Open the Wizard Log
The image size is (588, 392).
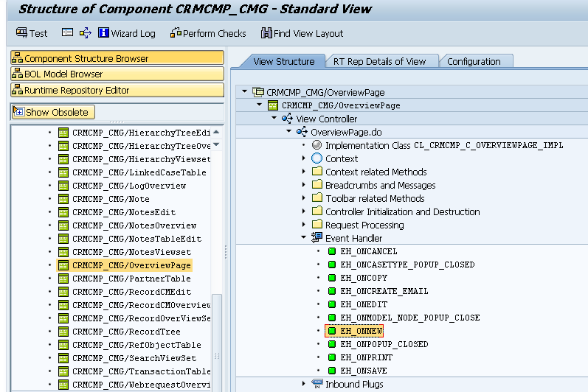click(126, 33)
